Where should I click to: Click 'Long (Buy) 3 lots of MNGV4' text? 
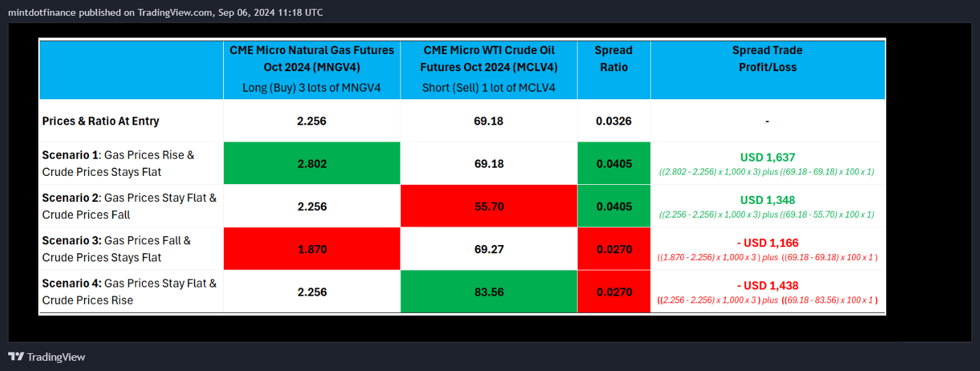tap(311, 88)
